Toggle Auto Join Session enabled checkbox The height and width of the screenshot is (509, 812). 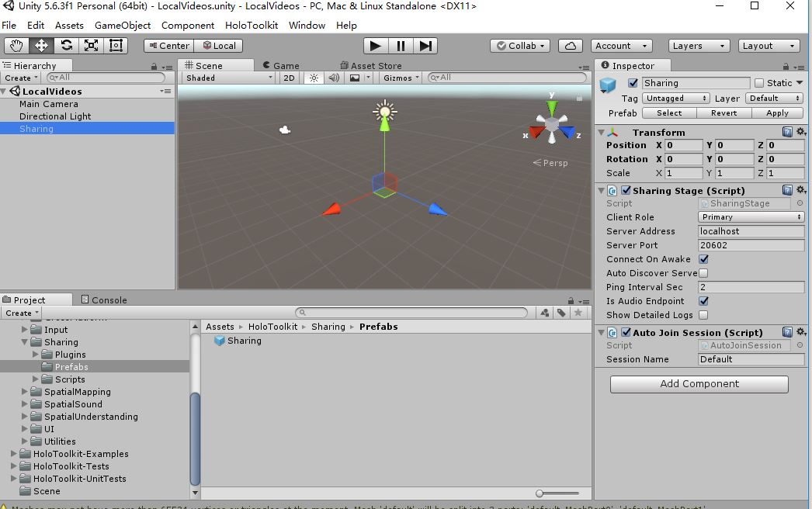(x=626, y=332)
